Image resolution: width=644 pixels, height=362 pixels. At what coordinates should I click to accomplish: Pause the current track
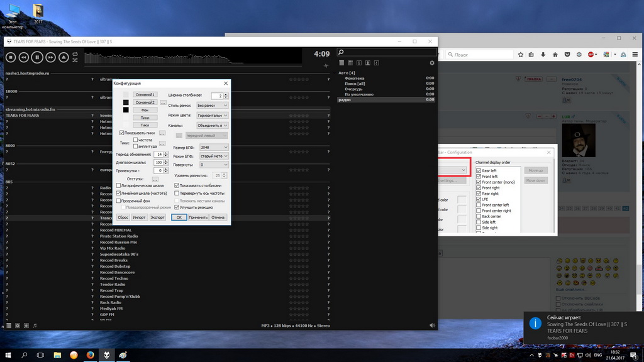[x=36, y=57]
